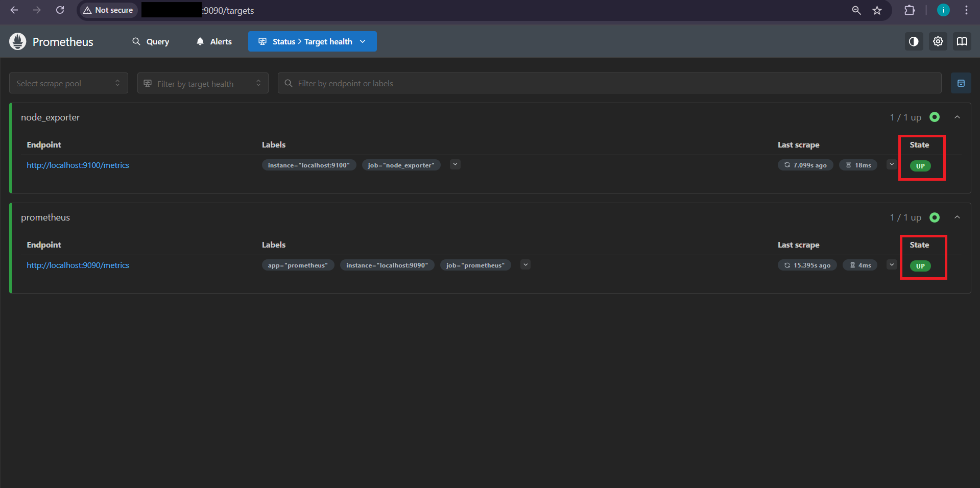Open the browser extensions puzzle icon
The image size is (980, 488).
910,10
